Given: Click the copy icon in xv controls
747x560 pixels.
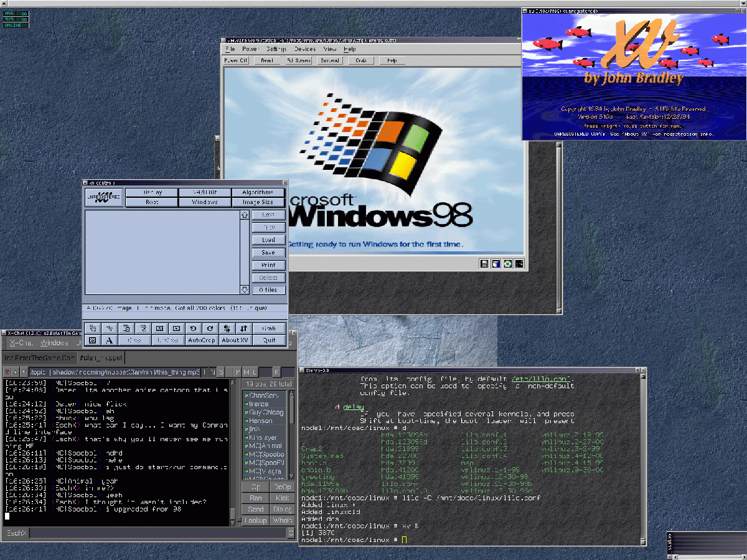Looking at the screenshot, I should click(92, 328).
